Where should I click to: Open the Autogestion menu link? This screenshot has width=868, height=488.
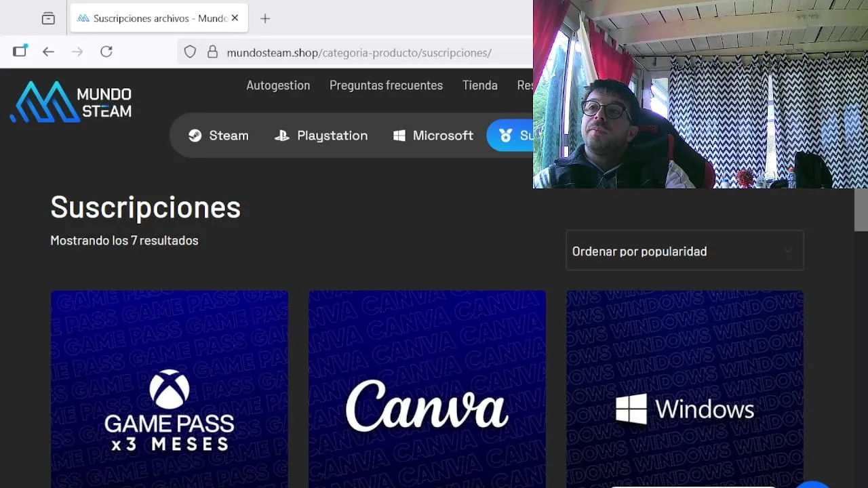tap(278, 85)
